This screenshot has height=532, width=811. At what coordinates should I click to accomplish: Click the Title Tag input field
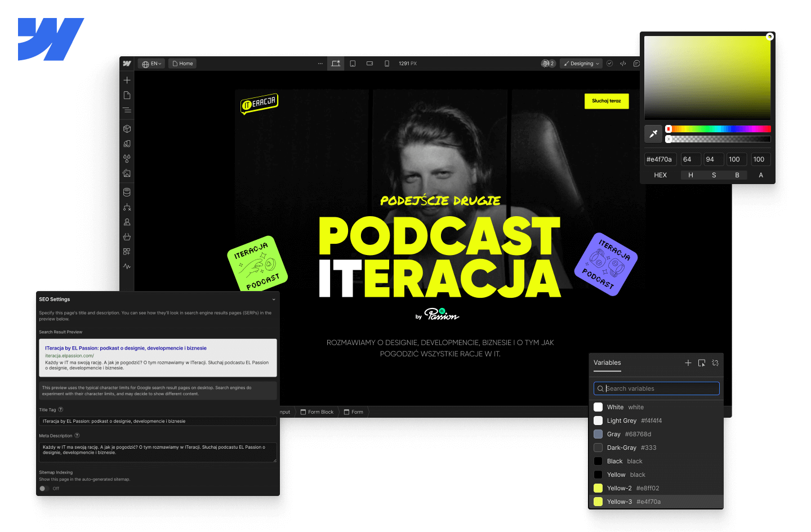click(158, 421)
